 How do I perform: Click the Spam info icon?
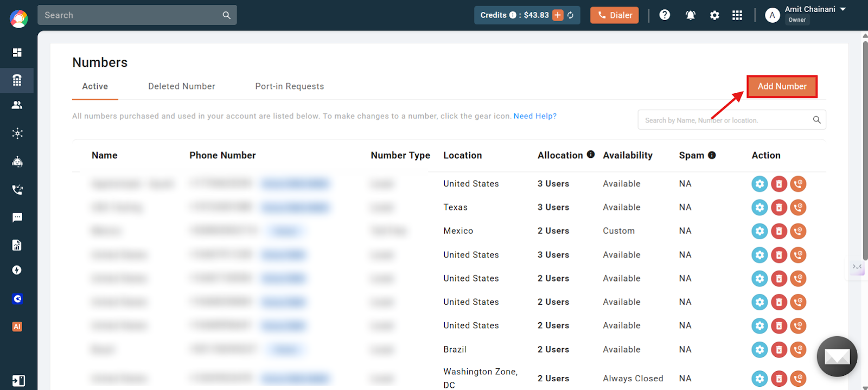(712, 155)
